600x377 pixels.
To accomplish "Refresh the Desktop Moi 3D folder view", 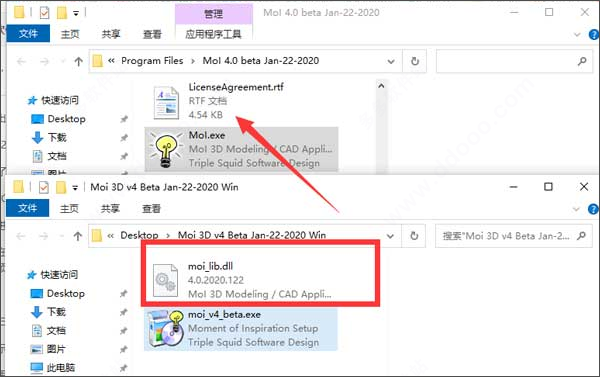I will 414,236.
